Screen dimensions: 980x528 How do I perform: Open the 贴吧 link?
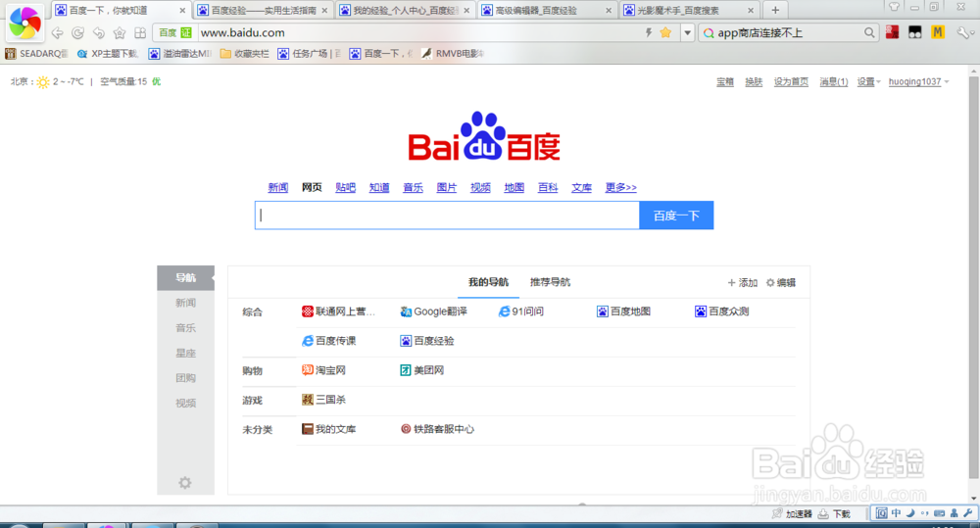[346, 187]
